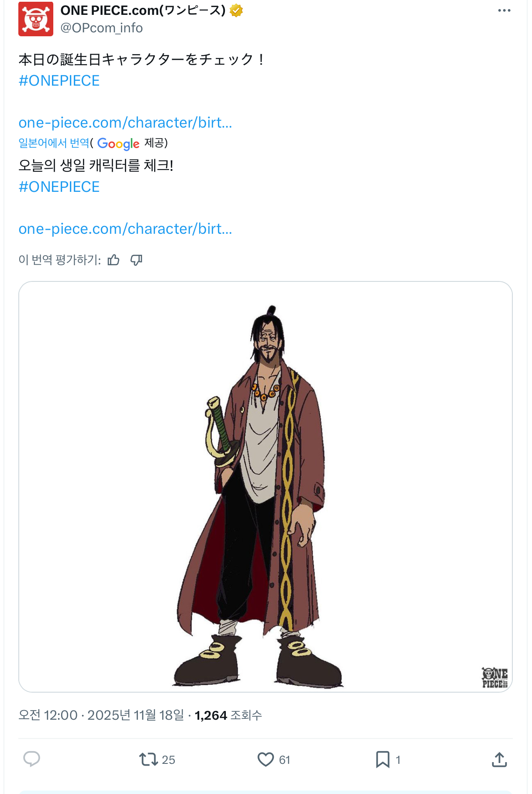Image resolution: width=532 pixels, height=794 pixels.
Task: Bookmark the post with the bookmark icon
Action: tap(383, 760)
